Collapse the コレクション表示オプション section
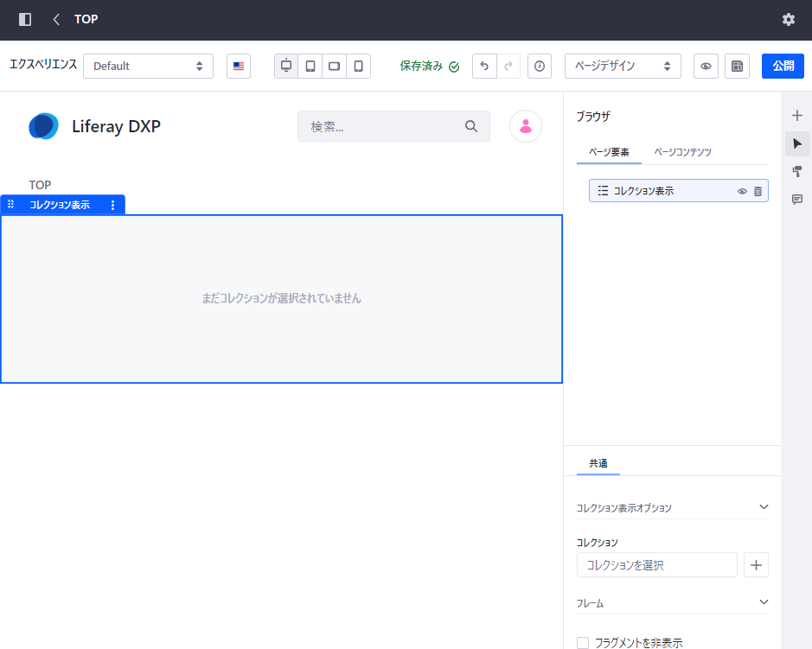Screen dimensions: 812x649 tap(763, 507)
